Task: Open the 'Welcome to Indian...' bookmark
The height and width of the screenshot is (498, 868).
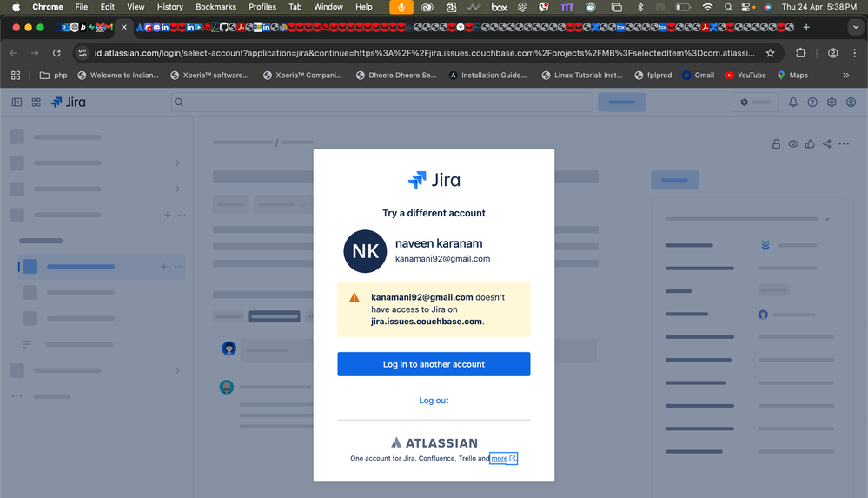Action: [x=118, y=76]
